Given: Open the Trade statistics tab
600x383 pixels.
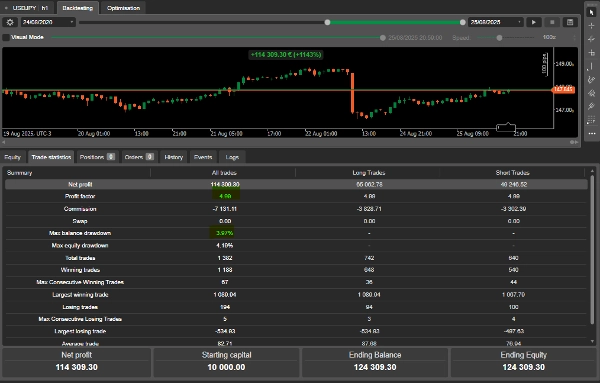Looking at the screenshot, I should (51, 157).
